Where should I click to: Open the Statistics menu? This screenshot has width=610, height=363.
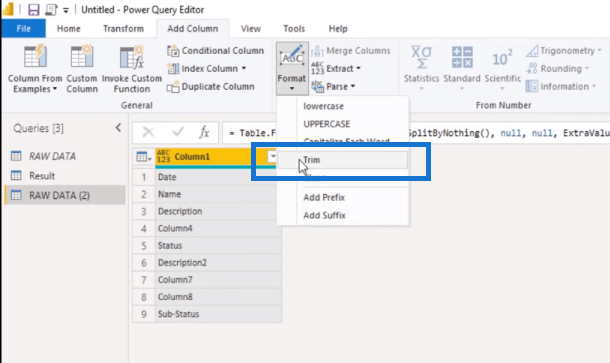pyautogui.click(x=421, y=69)
